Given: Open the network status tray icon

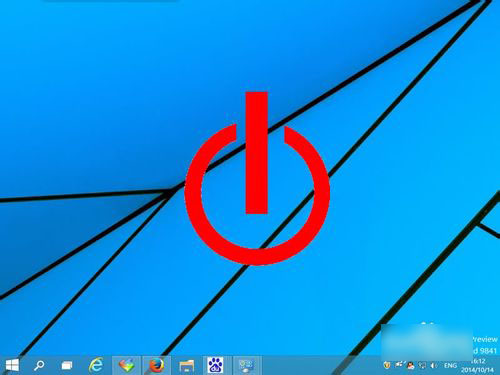Looking at the screenshot, I should [x=422, y=366].
